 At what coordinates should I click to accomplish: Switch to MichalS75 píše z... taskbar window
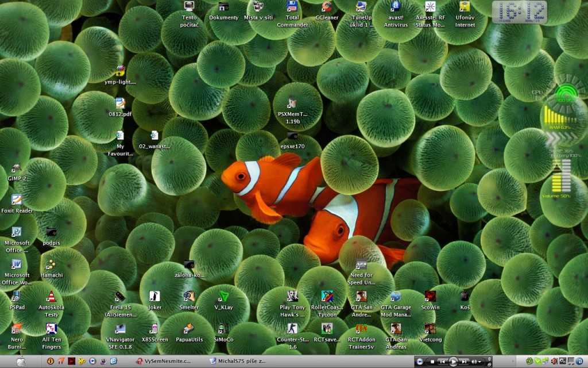(x=238, y=361)
